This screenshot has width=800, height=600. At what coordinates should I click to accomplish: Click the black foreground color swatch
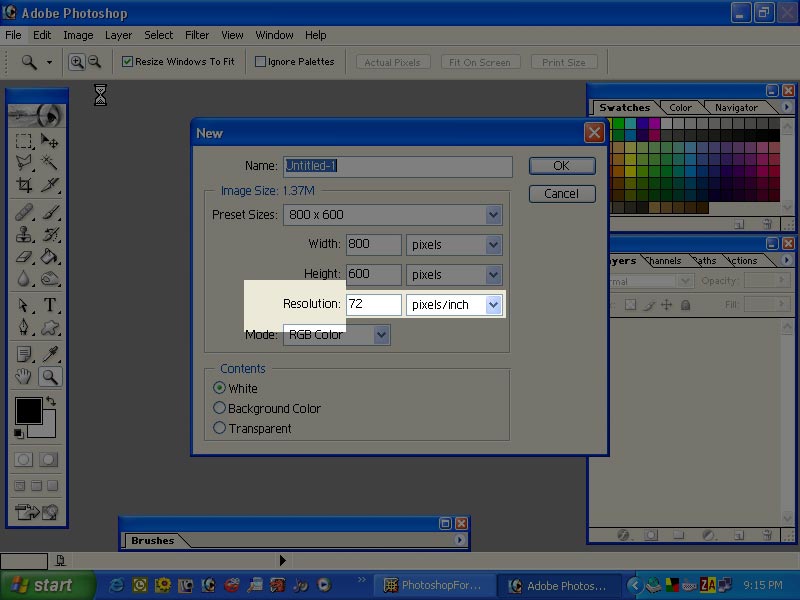(x=28, y=411)
